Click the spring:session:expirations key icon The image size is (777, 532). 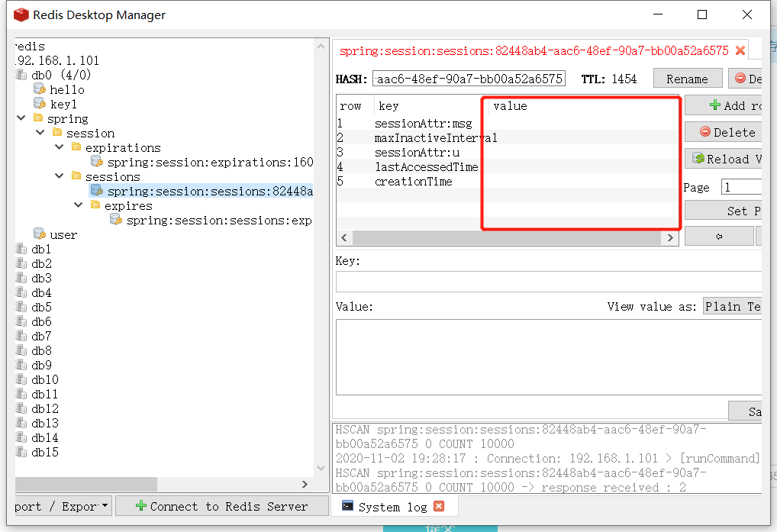click(x=97, y=162)
